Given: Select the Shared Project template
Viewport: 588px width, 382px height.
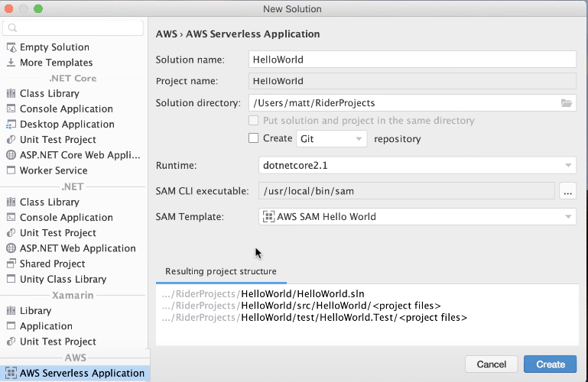Looking at the screenshot, I should (x=52, y=264).
